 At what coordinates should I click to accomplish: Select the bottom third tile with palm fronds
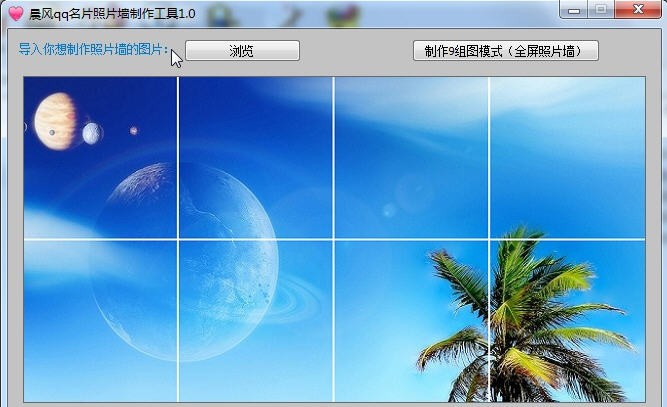click(411, 321)
